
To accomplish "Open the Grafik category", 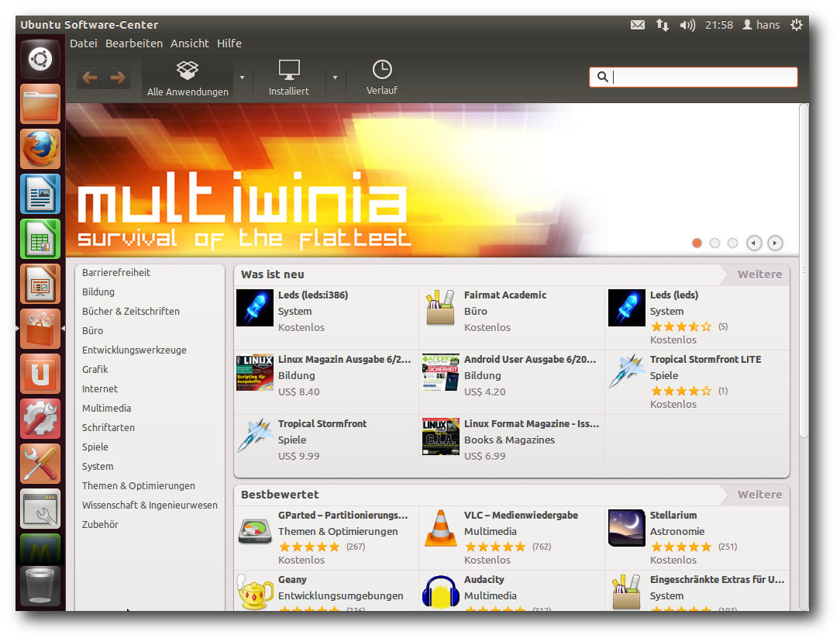I will pos(95,369).
